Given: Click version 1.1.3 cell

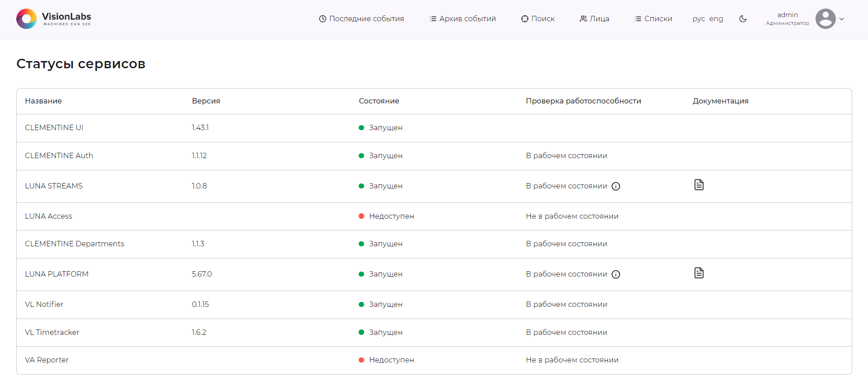Looking at the screenshot, I should click(198, 244).
